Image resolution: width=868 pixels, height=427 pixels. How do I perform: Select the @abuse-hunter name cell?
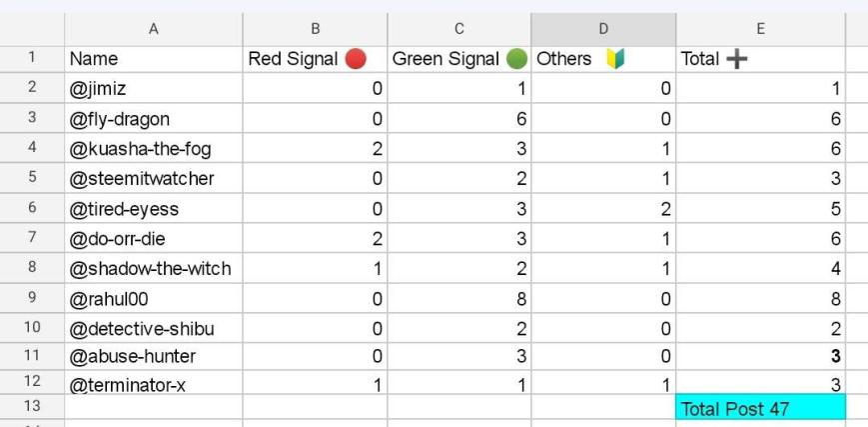[x=154, y=355]
